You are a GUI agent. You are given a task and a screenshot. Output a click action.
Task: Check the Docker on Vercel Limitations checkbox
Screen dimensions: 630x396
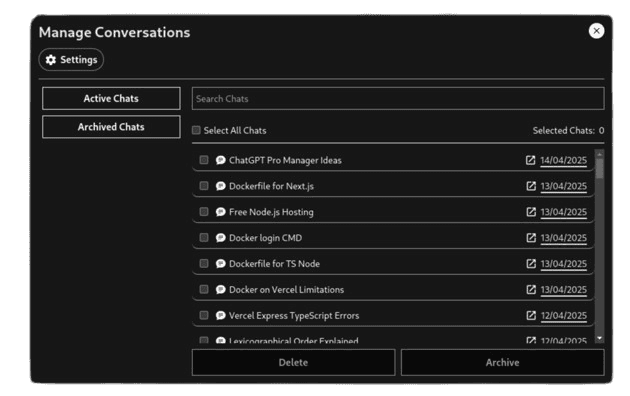(204, 290)
